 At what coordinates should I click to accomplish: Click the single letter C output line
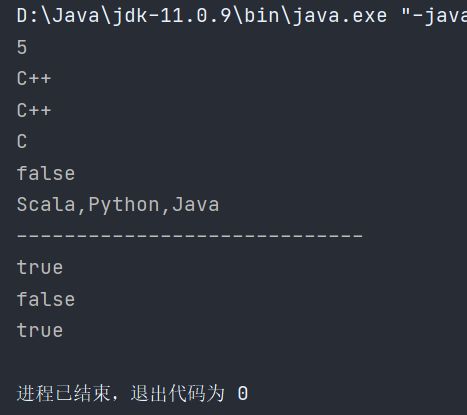[x=22, y=141]
